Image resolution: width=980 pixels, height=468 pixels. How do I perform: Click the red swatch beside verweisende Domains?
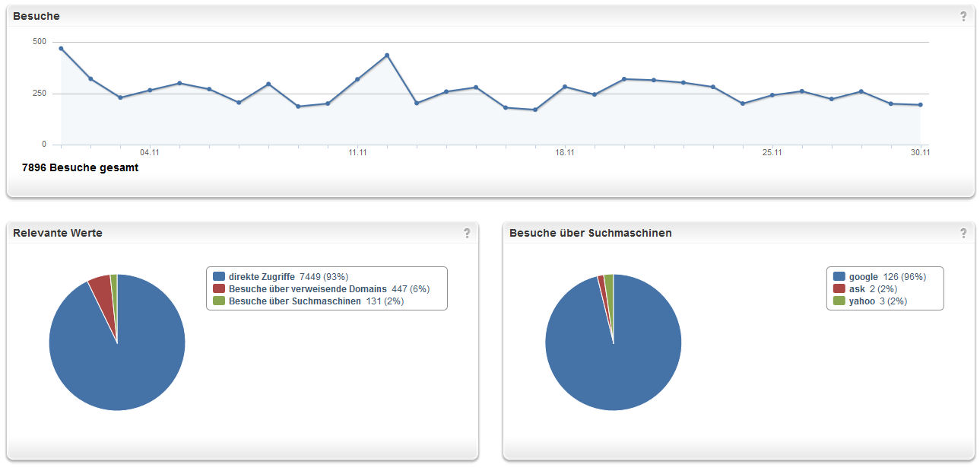pos(219,289)
